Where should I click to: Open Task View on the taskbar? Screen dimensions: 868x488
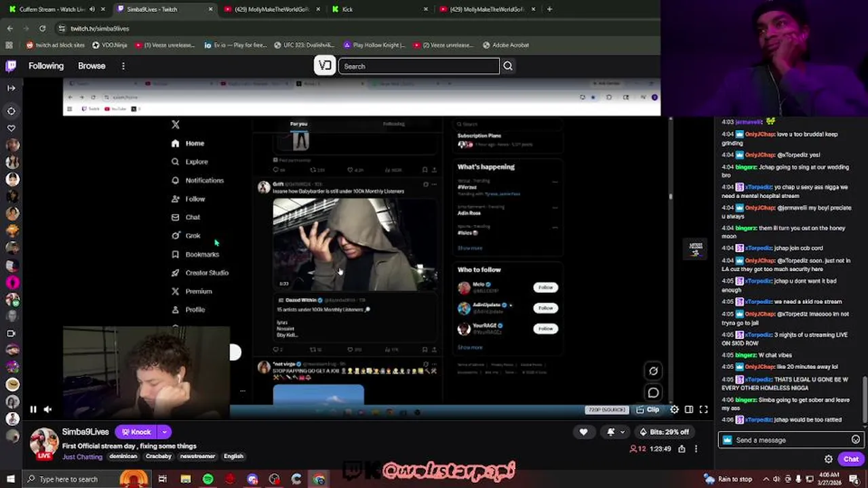point(163,479)
